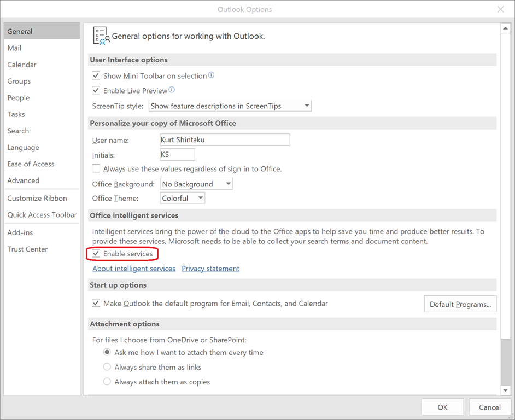Click the Default Programs button
This screenshot has height=420, width=515.
click(x=460, y=304)
